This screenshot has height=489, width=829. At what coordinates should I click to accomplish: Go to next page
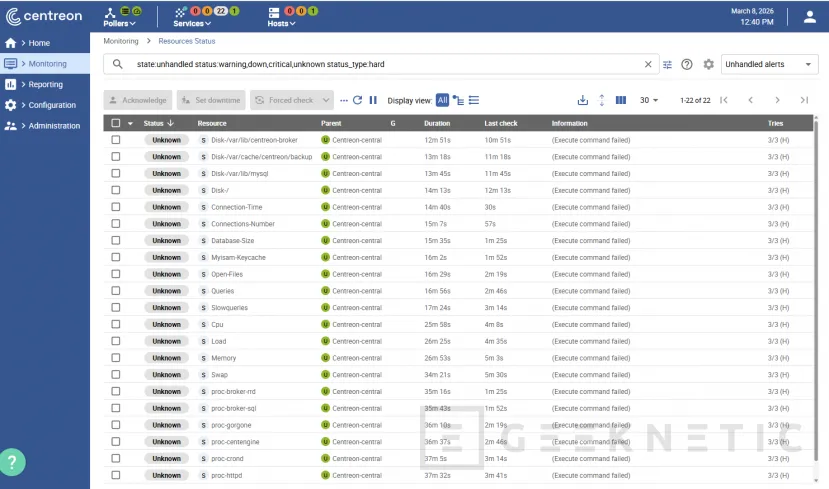(777, 100)
